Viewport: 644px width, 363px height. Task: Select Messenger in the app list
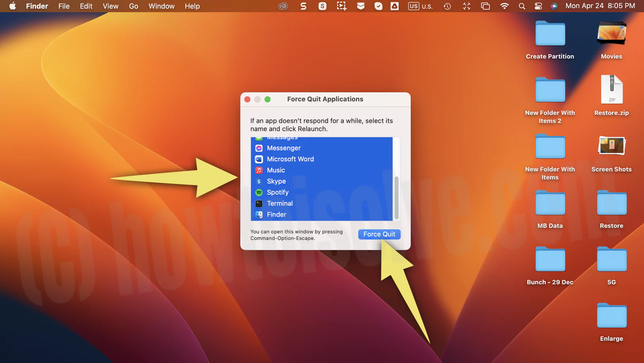pyautogui.click(x=322, y=148)
